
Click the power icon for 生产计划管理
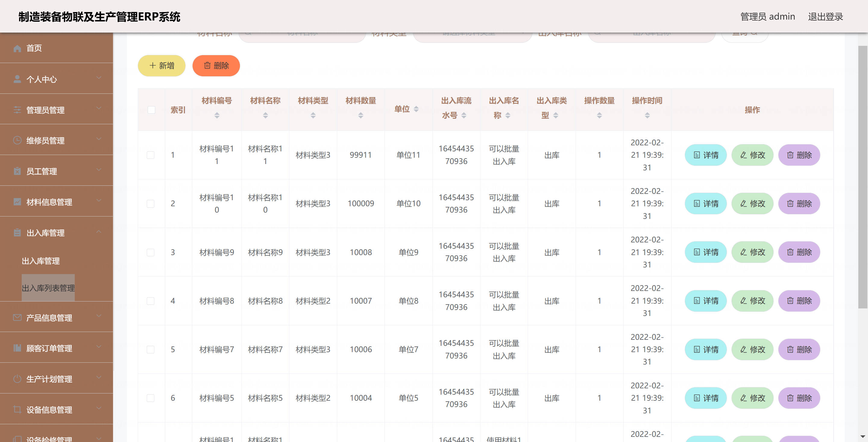pos(17,379)
